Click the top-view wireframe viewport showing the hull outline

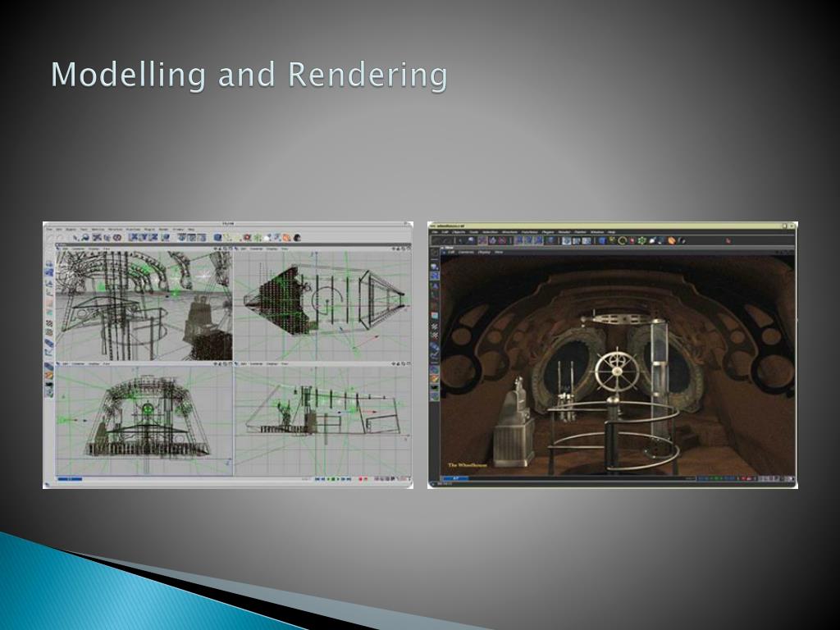click(323, 305)
